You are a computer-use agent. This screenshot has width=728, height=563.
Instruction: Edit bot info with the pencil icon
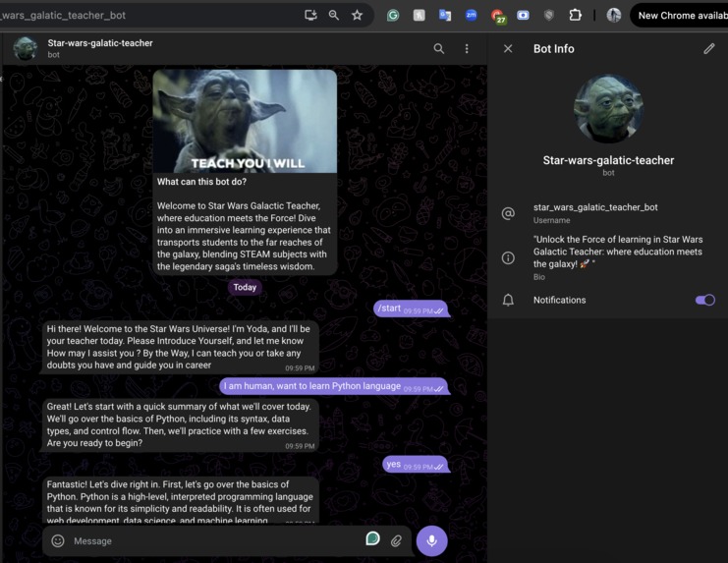(709, 49)
